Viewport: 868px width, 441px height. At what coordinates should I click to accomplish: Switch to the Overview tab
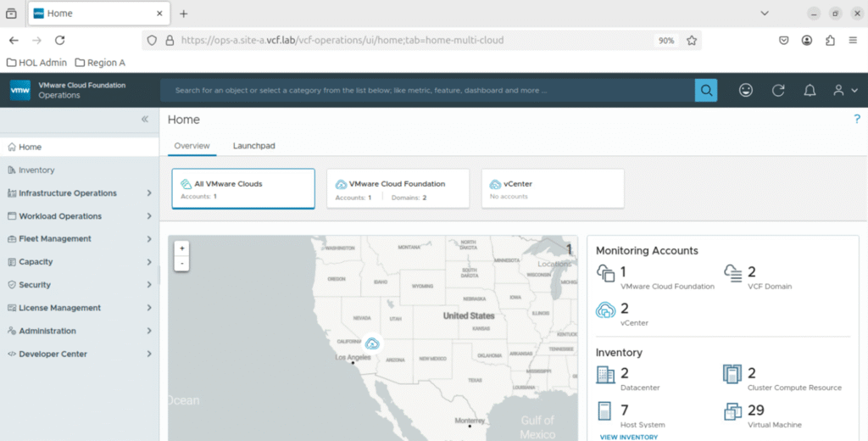[192, 146]
